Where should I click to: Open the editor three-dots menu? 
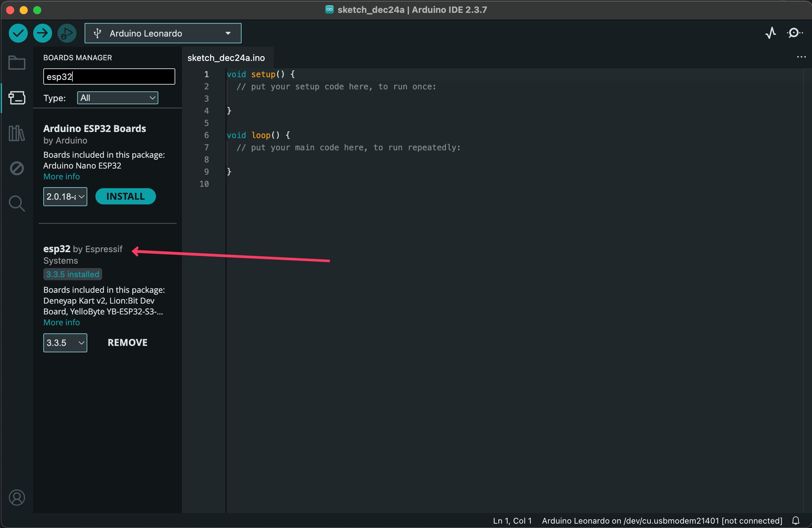801,57
